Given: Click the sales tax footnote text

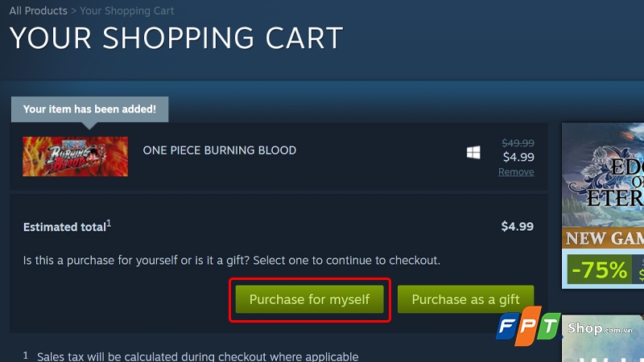Looking at the screenshot, I should click(x=197, y=356).
